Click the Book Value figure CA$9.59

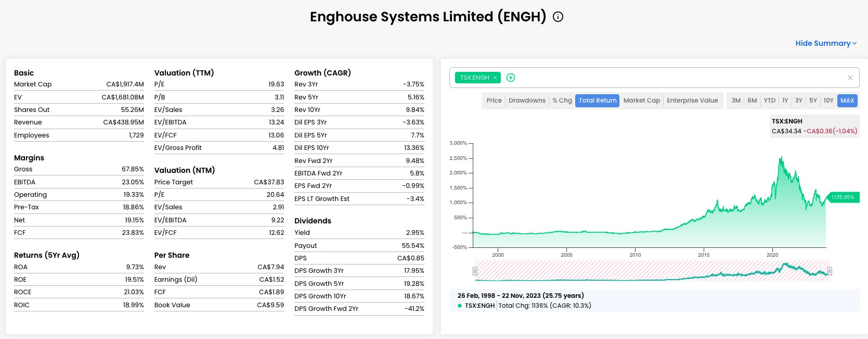[270, 305]
